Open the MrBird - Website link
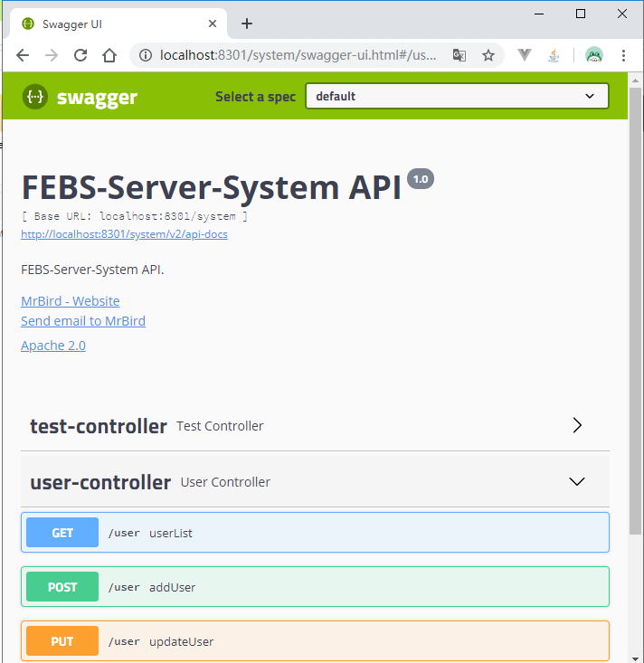This screenshot has width=644, height=663. point(71,301)
